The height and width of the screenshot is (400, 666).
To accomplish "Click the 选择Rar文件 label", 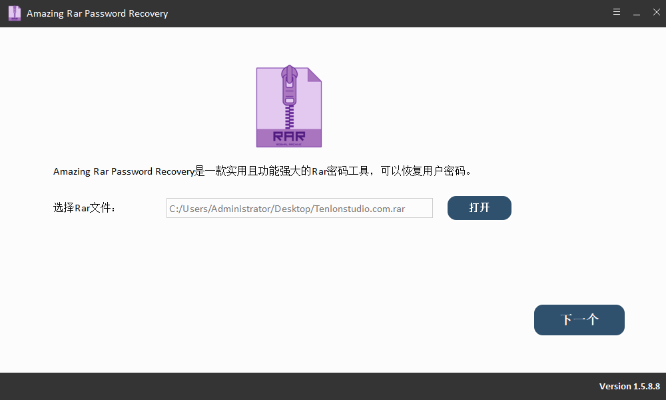I will [x=84, y=208].
